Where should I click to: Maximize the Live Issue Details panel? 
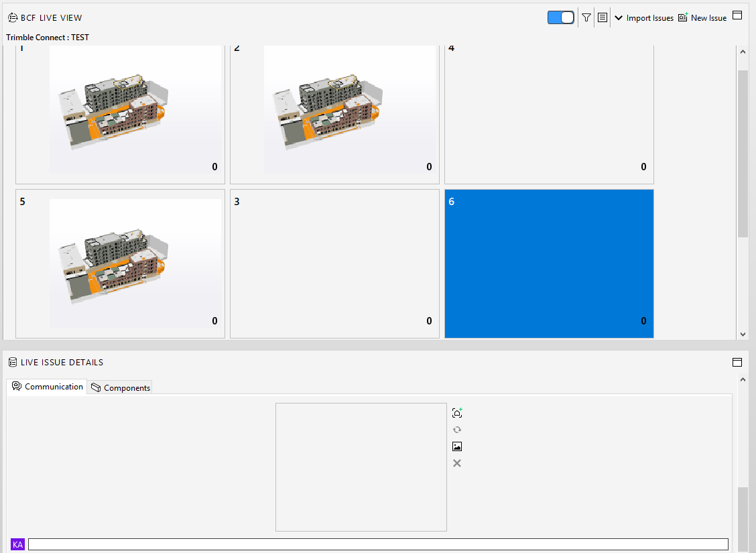737,362
